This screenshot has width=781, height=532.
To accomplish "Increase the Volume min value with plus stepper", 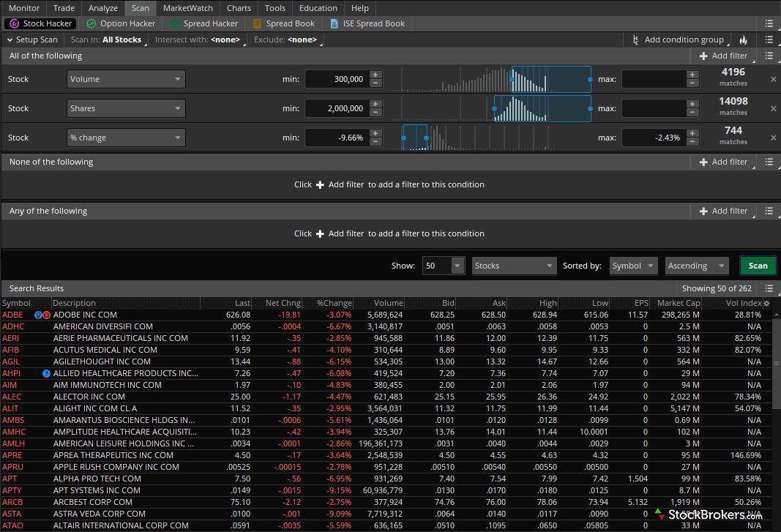I will coord(375,75).
